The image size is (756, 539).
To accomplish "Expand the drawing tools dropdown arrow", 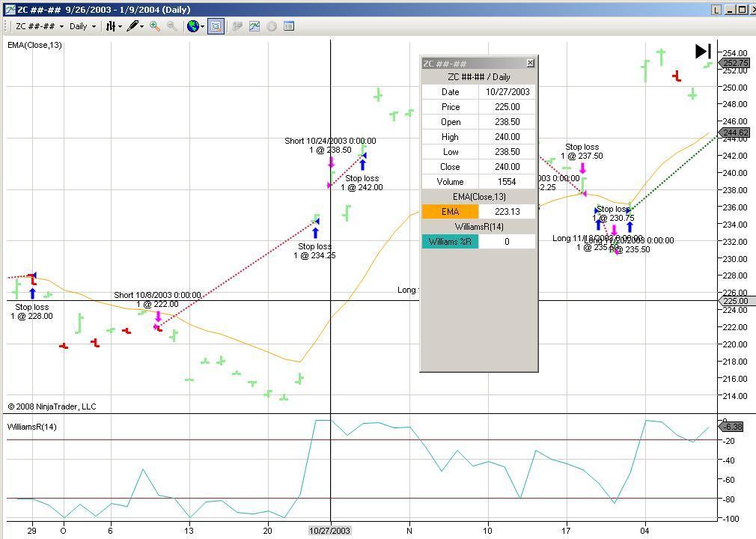I will click(141, 27).
